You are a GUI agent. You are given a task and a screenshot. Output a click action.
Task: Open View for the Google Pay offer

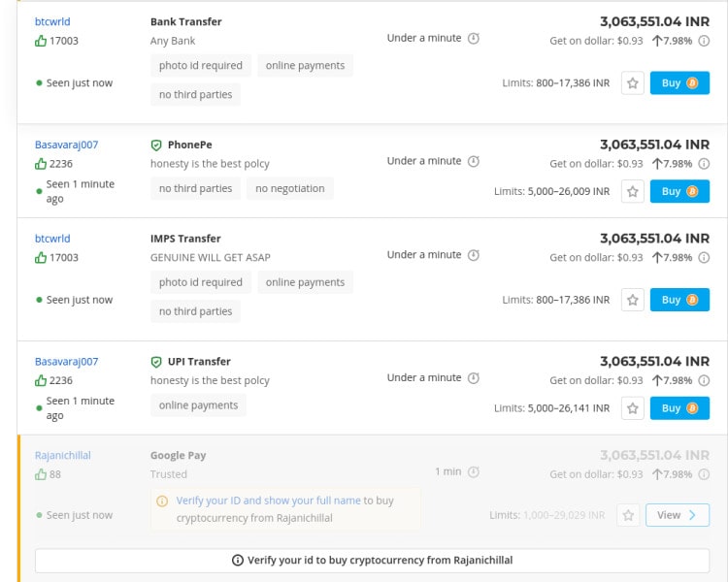pyautogui.click(x=677, y=515)
